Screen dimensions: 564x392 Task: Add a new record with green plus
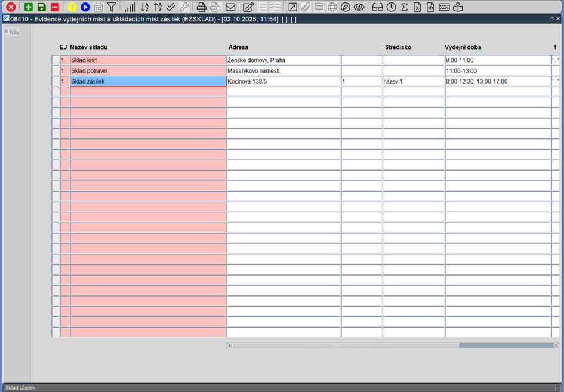(29, 7)
